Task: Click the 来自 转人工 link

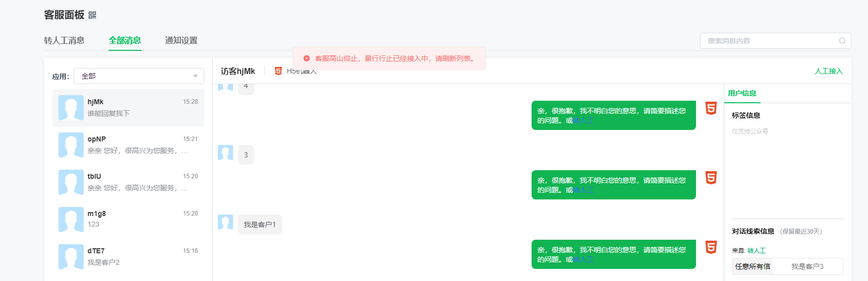Action: click(x=757, y=250)
